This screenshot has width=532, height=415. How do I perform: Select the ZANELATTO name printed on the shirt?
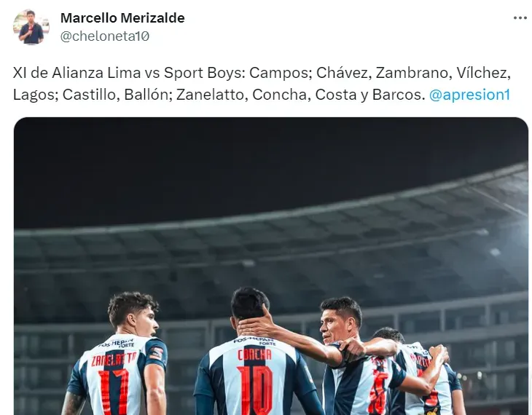click(x=114, y=359)
